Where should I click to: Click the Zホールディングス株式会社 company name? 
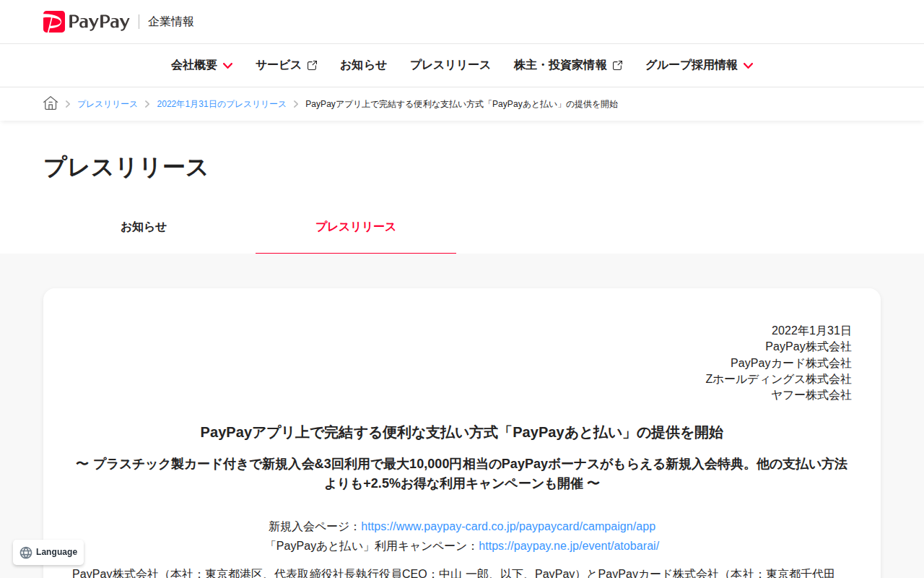click(778, 379)
